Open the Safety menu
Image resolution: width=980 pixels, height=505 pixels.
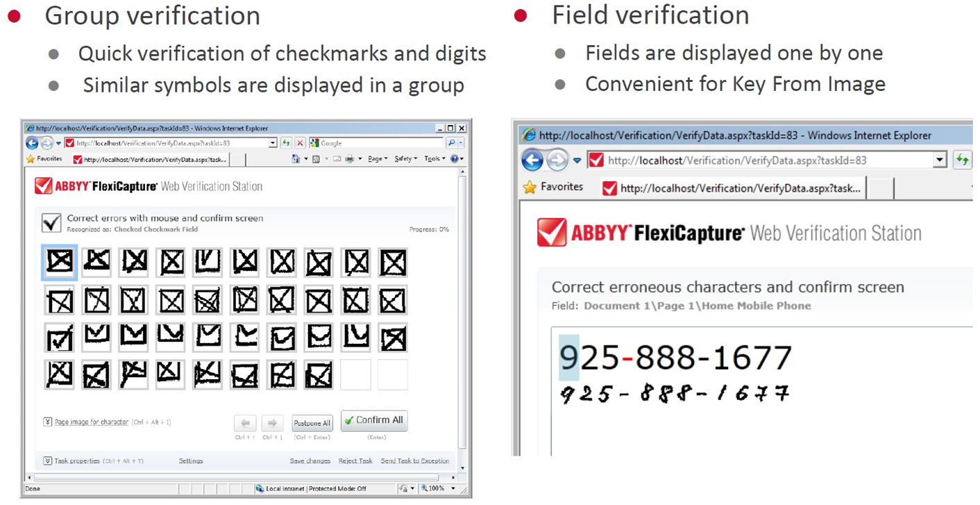pyautogui.click(x=405, y=159)
